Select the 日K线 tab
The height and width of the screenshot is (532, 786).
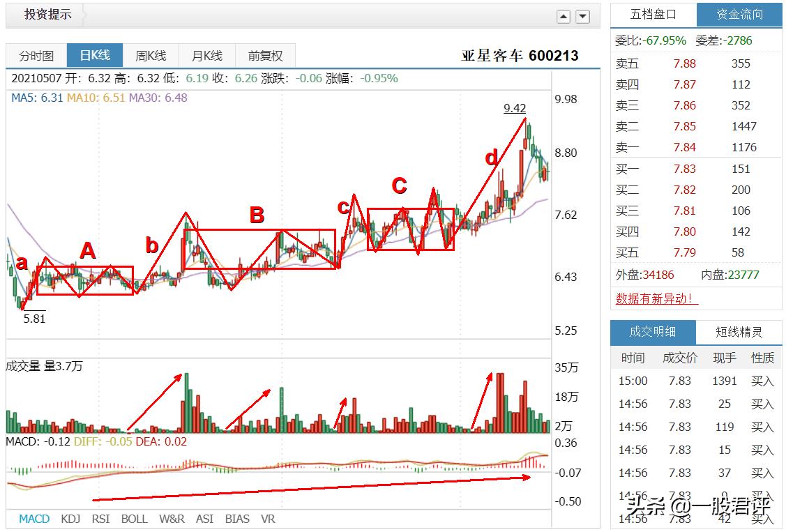click(95, 55)
